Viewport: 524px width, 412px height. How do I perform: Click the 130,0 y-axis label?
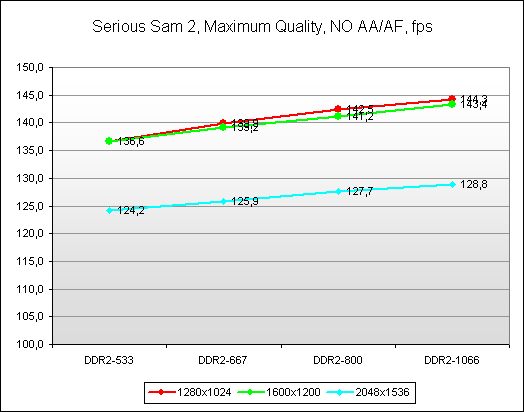tap(30, 178)
